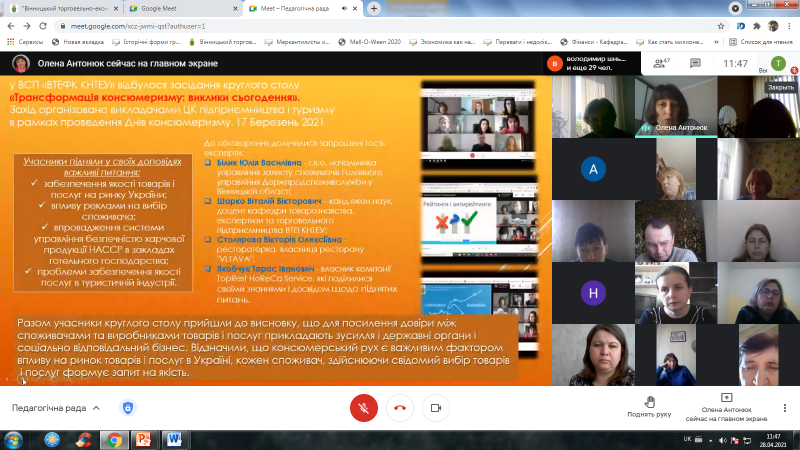Expand hidden bookmarks with the » chevron
This screenshot has height=450, width=800.
point(716,42)
